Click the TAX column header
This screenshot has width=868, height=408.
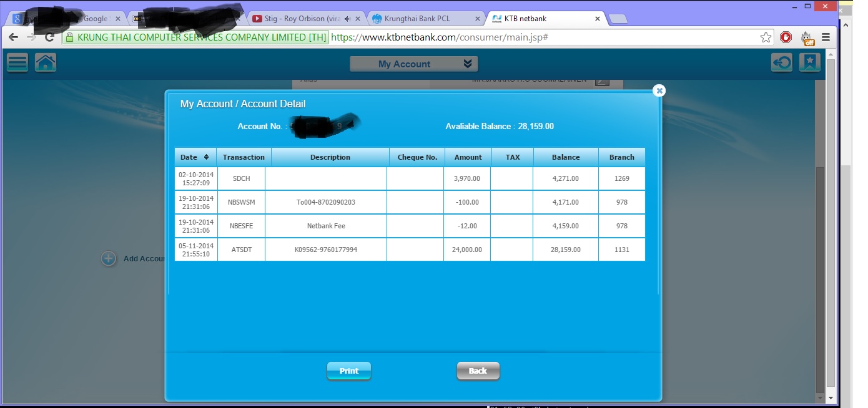(513, 157)
